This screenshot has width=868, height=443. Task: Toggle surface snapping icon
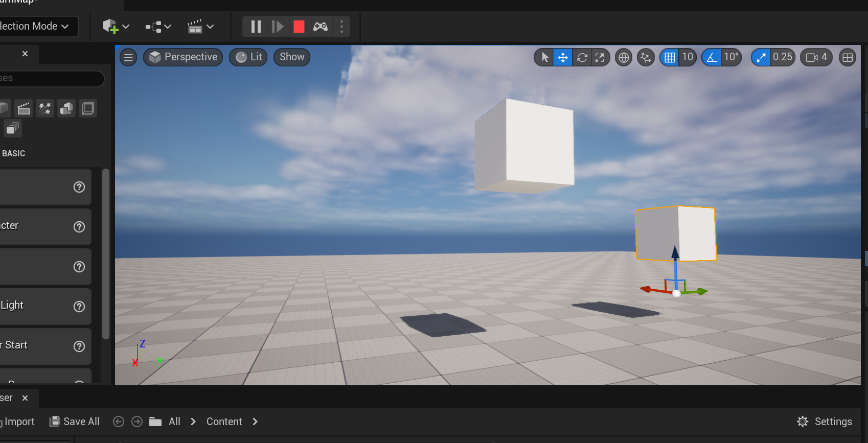point(646,57)
